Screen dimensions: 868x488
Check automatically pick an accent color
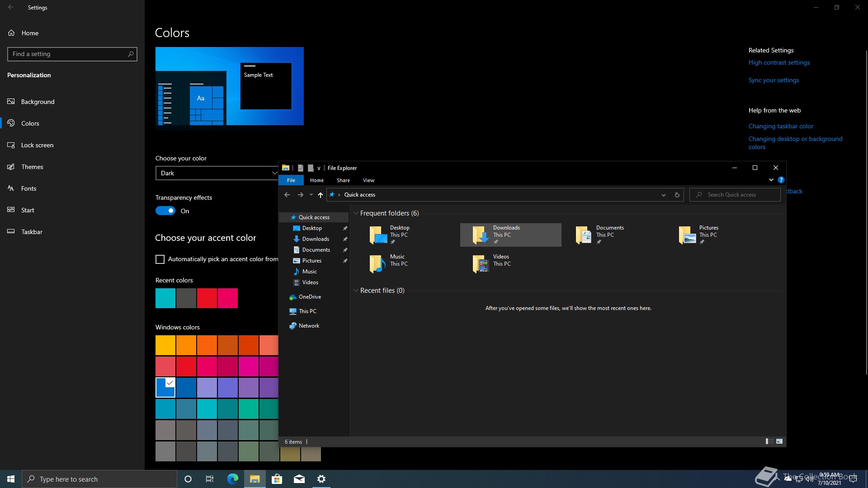[160, 259]
